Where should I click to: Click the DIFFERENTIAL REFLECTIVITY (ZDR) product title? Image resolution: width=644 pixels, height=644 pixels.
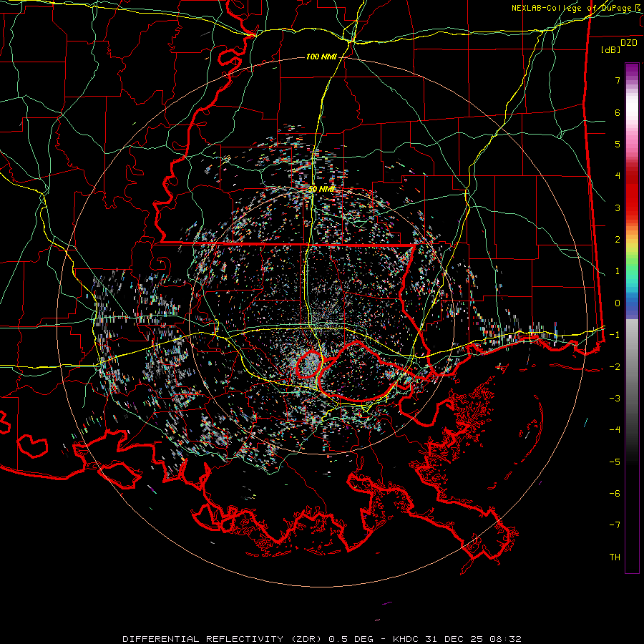(223, 639)
